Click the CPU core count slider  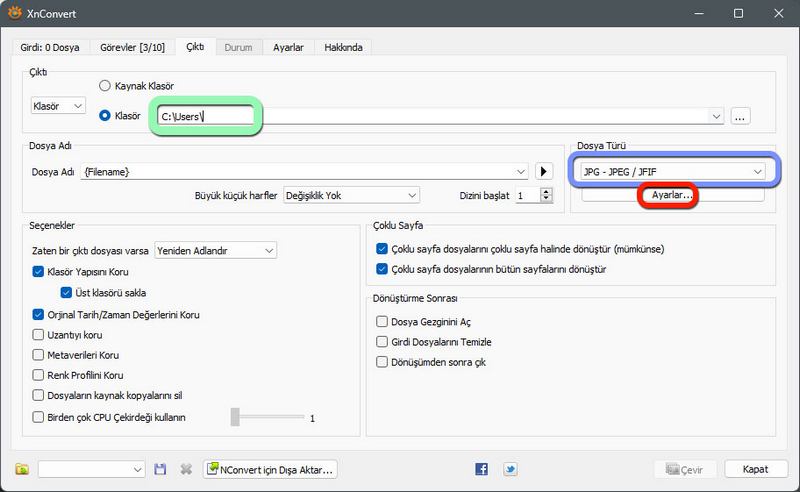tap(267, 417)
